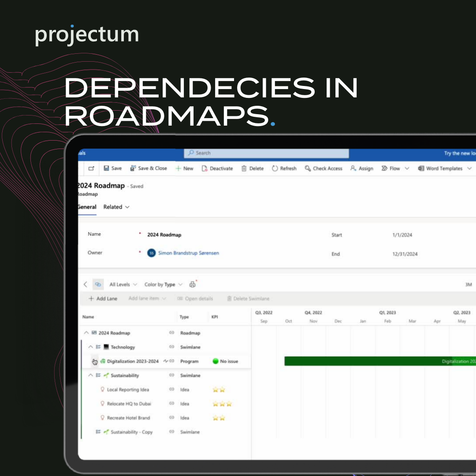
Task: Click the Try the new look link
Action: tap(460, 153)
